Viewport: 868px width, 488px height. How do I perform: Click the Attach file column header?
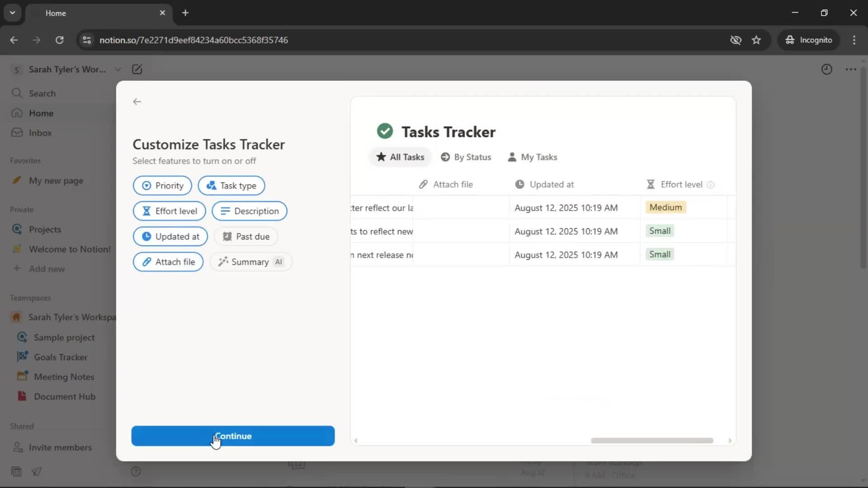coord(446,184)
